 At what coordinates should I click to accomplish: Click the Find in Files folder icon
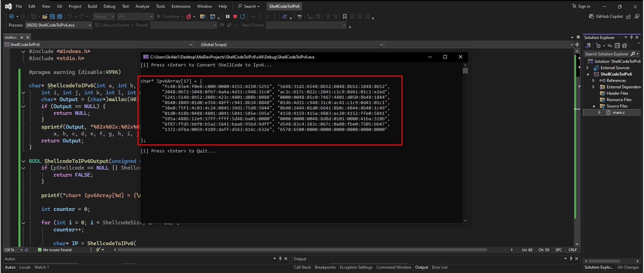tap(203, 16)
